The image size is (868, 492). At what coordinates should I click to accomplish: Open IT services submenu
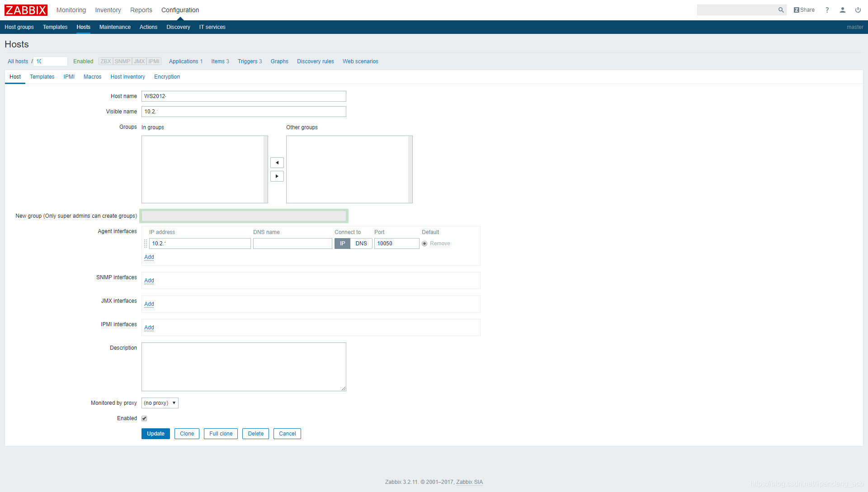tap(212, 27)
